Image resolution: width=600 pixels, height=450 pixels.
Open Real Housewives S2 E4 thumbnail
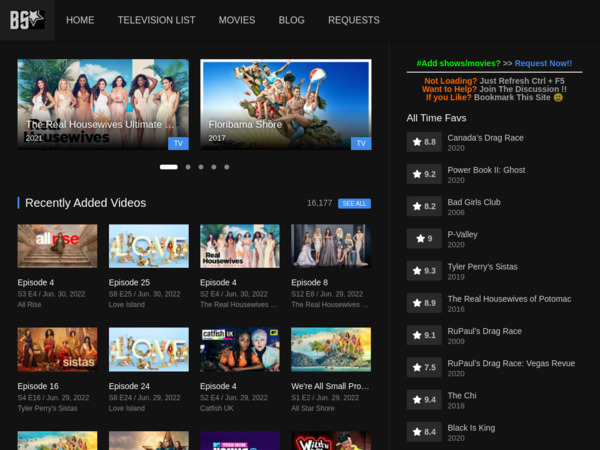pyautogui.click(x=240, y=246)
